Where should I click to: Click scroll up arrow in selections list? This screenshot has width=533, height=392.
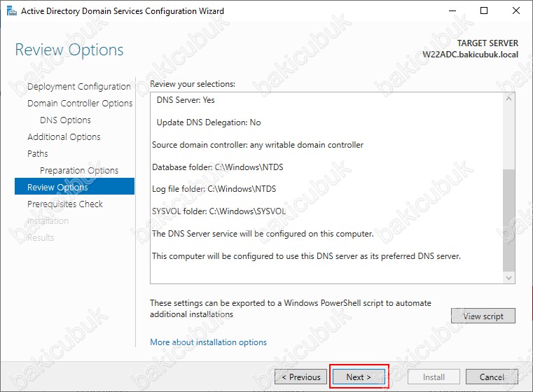coord(509,99)
